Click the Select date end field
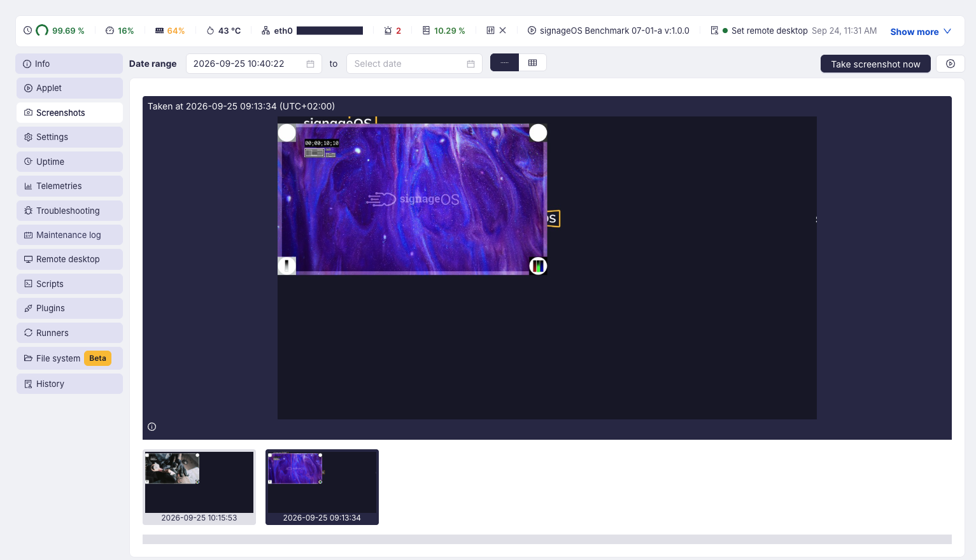 click(414, 64)
